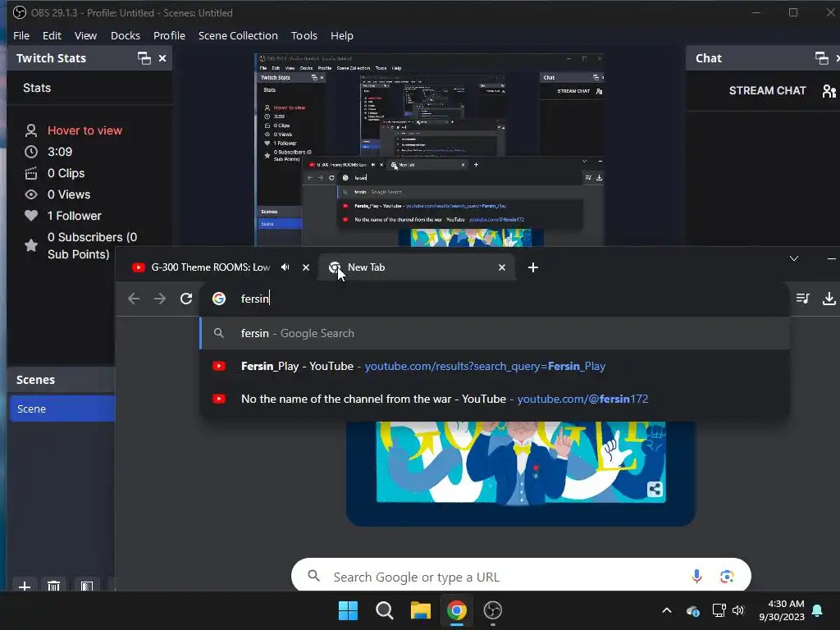The width and height of the screenshot is (840, 630).
Task: Open the Scene Collection menu
Action: pos(238,36)
